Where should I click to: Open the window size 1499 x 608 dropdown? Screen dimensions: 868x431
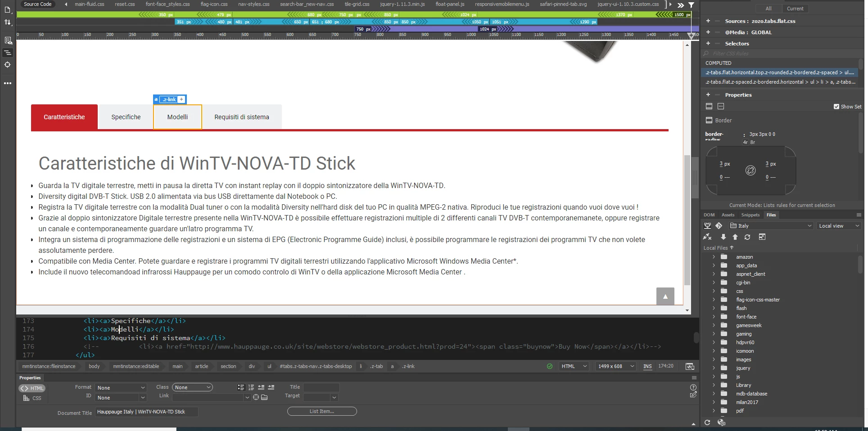pyautogui.click(x=616, y=366)
